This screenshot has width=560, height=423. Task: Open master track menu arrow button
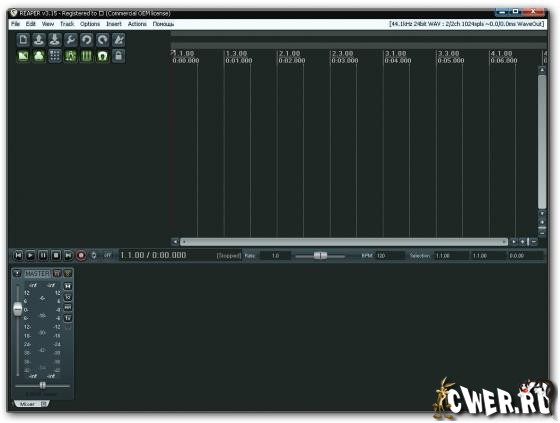coord(17,274)
